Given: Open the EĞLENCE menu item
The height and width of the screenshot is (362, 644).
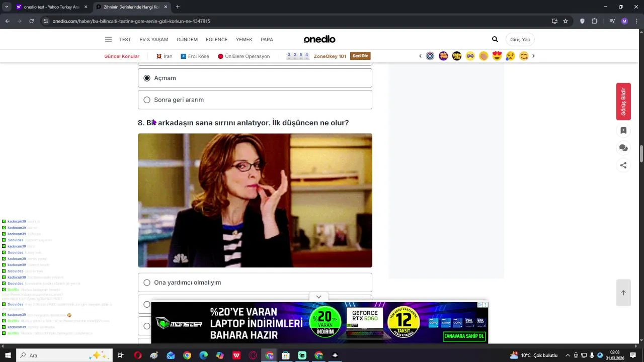Looking at the screenshot, I should (x=217, y=40).
